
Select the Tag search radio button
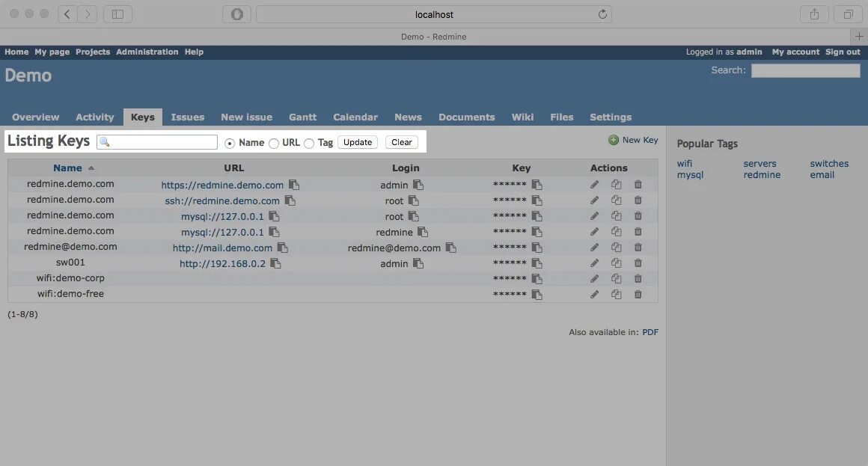pyautogui.click(x=309, y=142)
